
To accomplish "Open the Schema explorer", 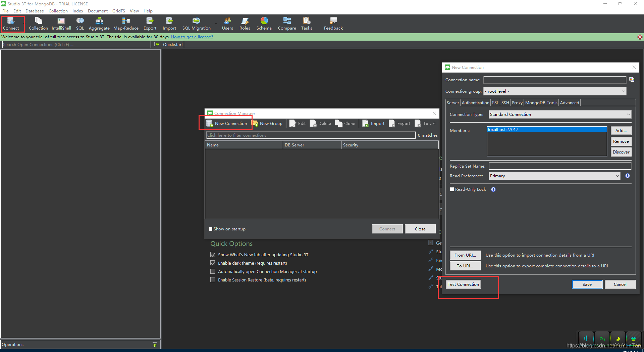I will (264, 24).
